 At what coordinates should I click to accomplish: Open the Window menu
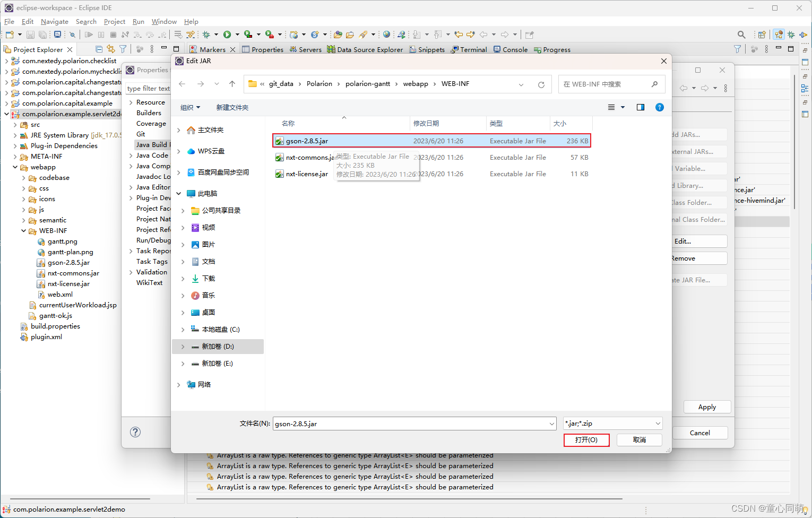pos(164,21)
